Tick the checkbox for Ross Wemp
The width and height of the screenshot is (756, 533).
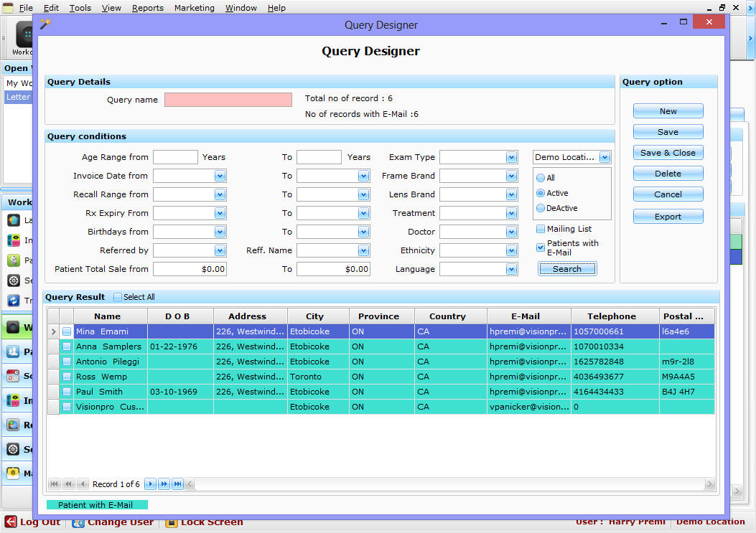tap(67, 377)
